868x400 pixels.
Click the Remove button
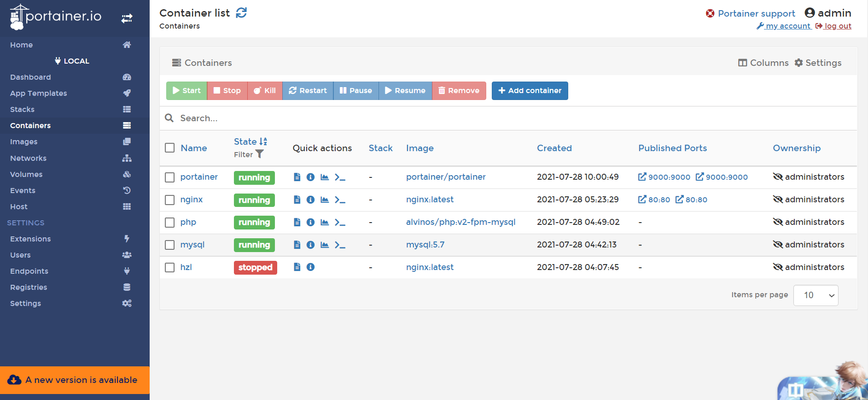coord(459,91)
